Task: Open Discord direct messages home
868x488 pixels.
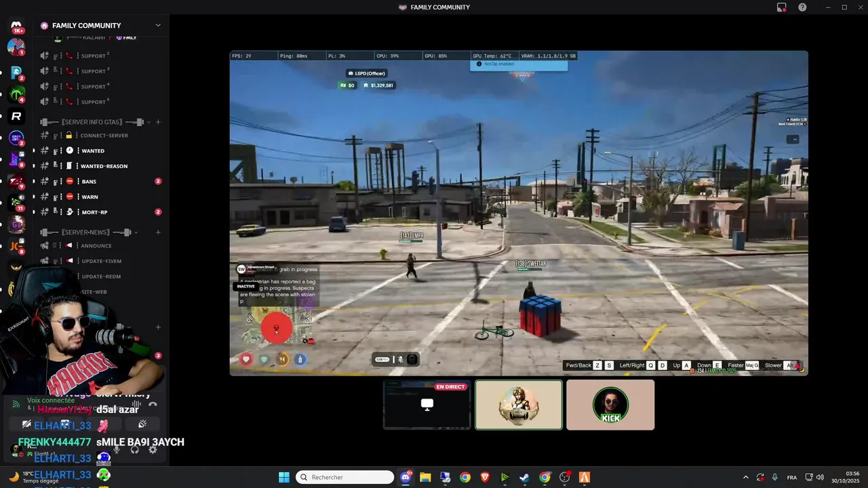Action: tap(16, 26)
